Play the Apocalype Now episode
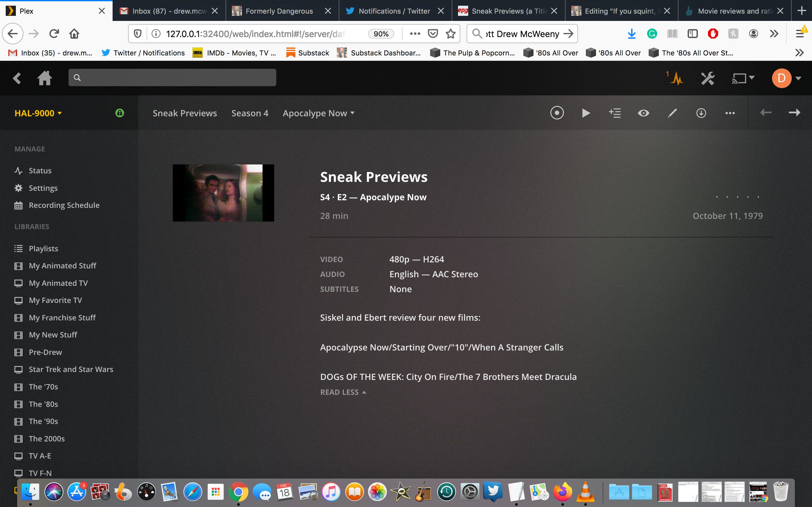The image size is (812, 507). pos(586,113)
